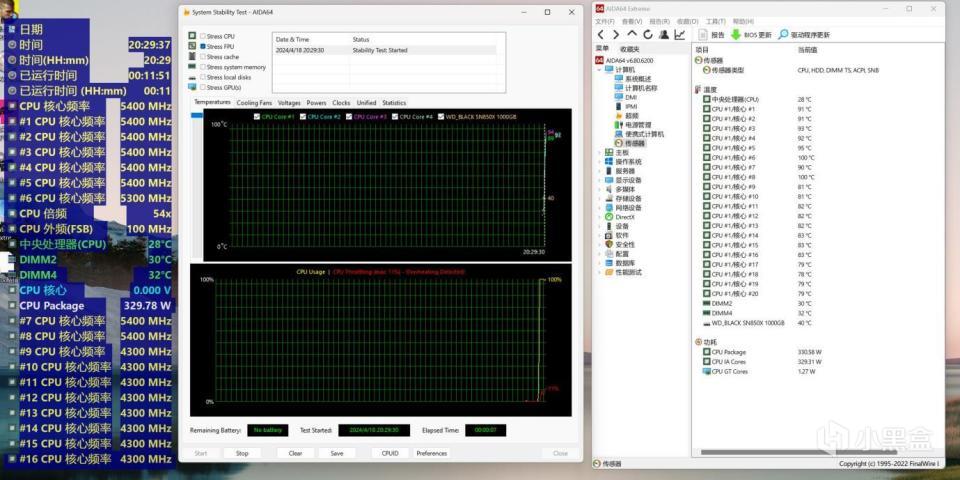Open the graph chart toolbar icon
Viewport: 960px width, 480px height.
(680, 35)
